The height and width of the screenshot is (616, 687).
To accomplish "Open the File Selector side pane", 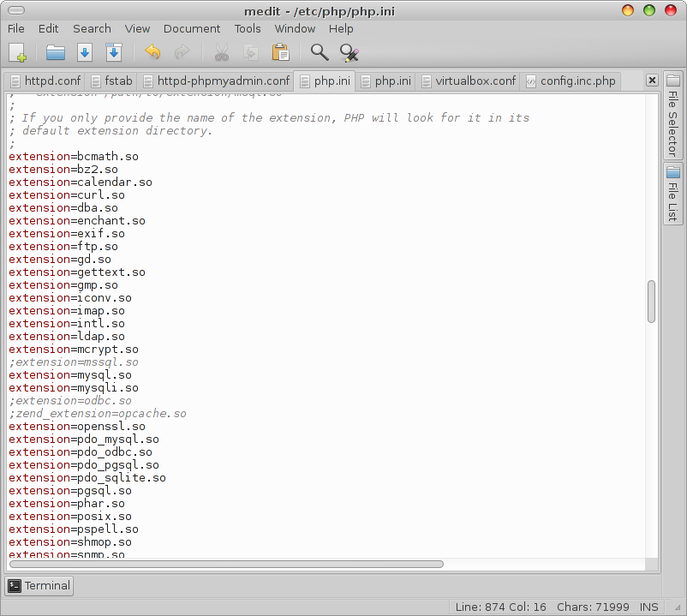I will (673, 116).
